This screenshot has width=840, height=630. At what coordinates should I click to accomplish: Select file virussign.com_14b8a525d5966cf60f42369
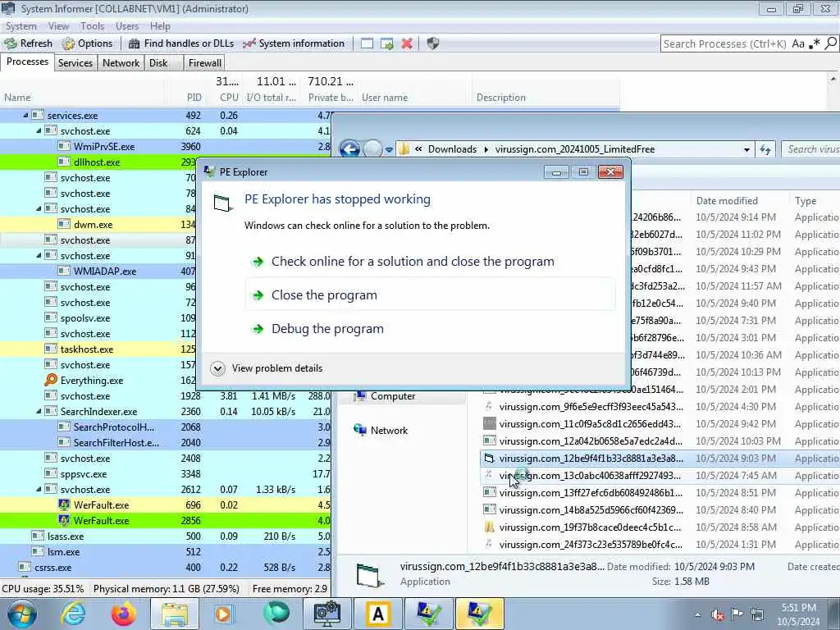(590, 510)
